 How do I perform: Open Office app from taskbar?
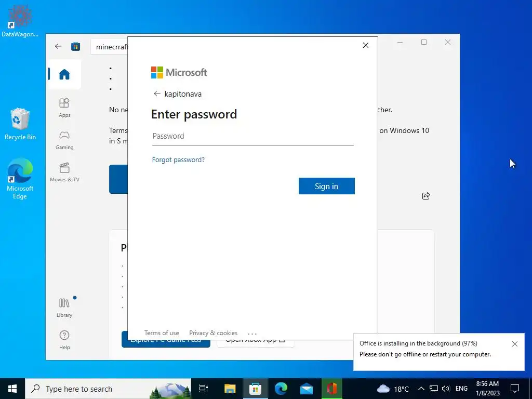(332, 389)
